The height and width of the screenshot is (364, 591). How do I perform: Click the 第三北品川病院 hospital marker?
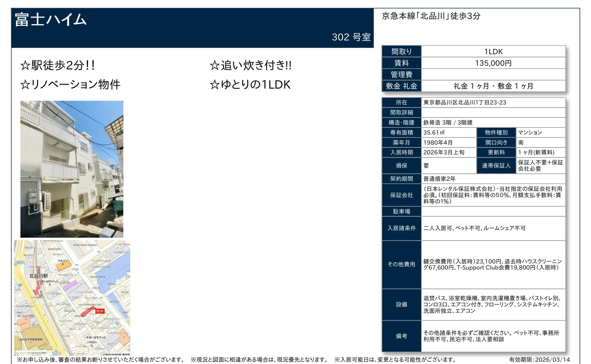pyautogui.click(x=26, y=319)
